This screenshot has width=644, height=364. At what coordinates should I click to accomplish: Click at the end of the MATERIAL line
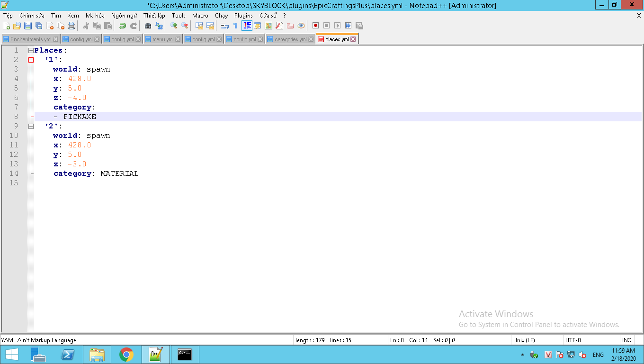[x=139, y=173]
